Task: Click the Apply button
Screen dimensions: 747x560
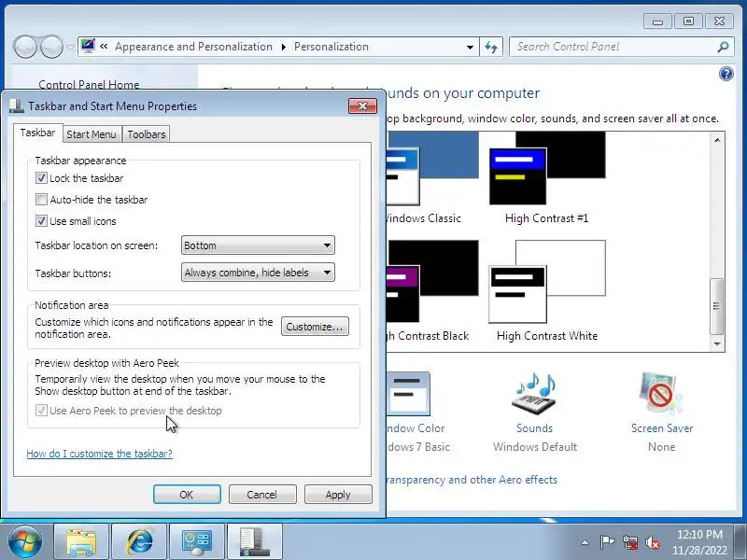Action: click(x=338, y=495)
